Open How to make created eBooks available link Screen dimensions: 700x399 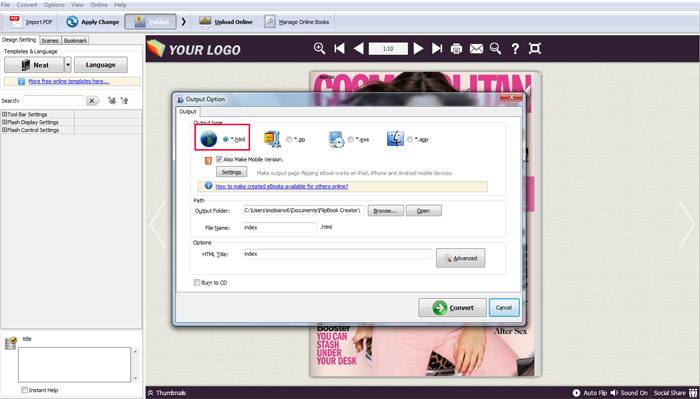click(282, 187)
